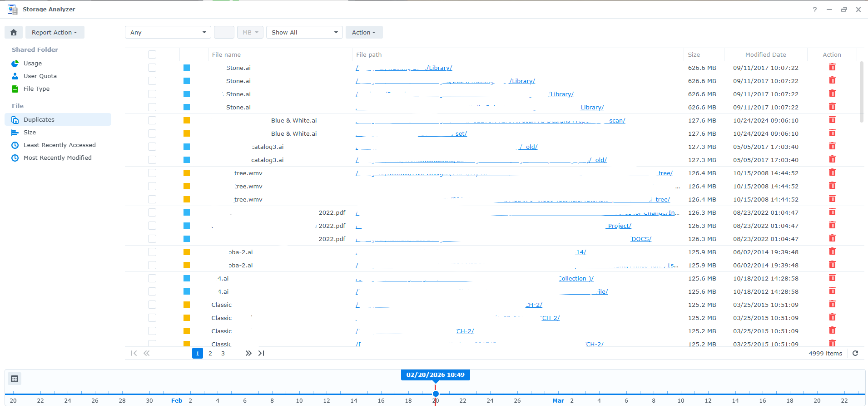The width and height of the screenshot is (868, 409).
Task: Click the Action button in the toolbar
Action: pos(364,32)
